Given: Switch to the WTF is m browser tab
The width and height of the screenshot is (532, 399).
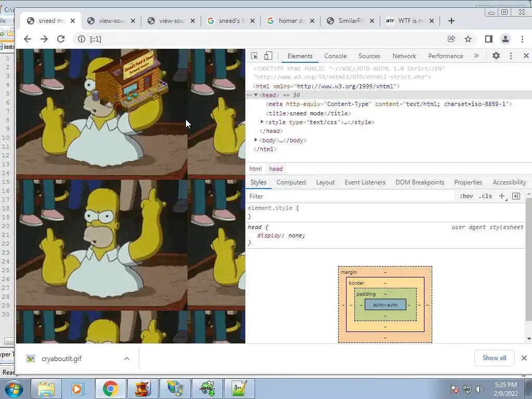Looking at the screenshot, I should [x=410, y=21].
